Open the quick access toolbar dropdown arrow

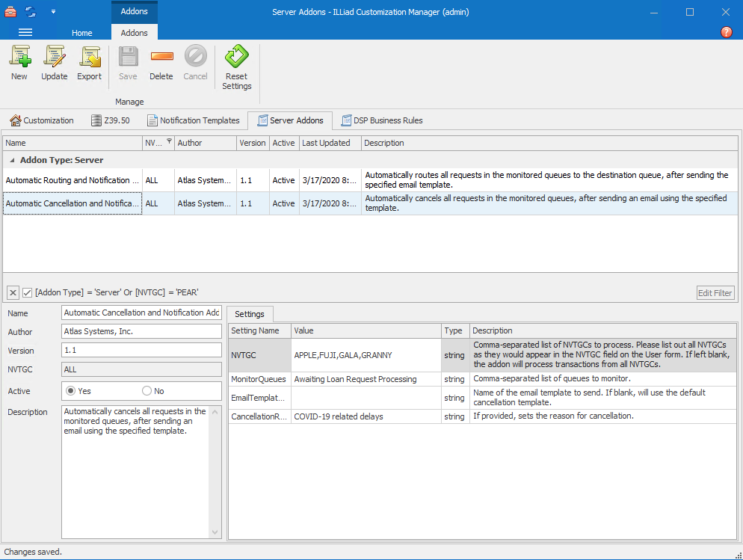[53, 12]
